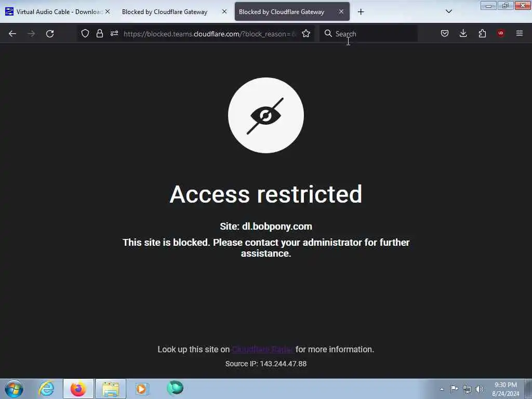The width and height of the screenshot is (532, 399).
Task: Bookmark this page with the star icon
Action: [x=306, y=33]
